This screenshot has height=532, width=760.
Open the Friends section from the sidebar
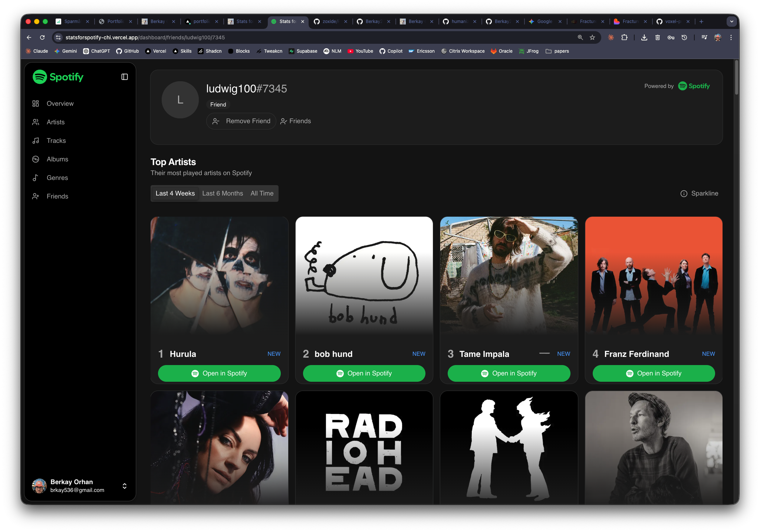(58, 196)
